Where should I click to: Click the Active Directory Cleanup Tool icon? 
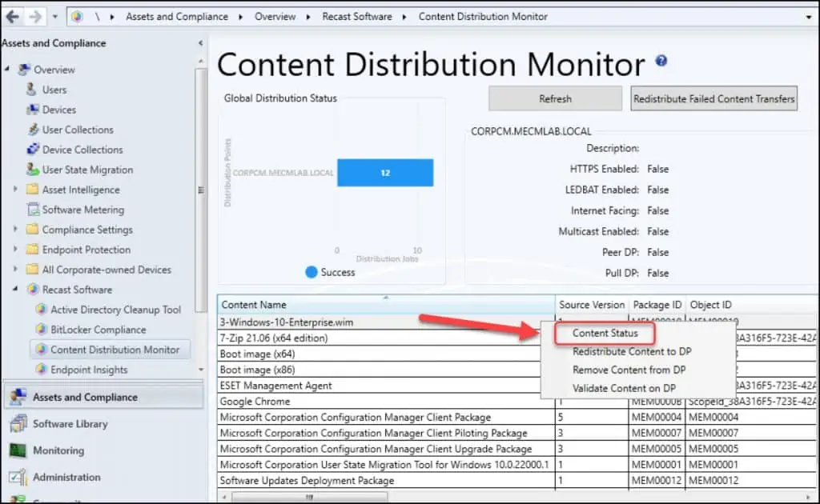(x=42, y=309)
